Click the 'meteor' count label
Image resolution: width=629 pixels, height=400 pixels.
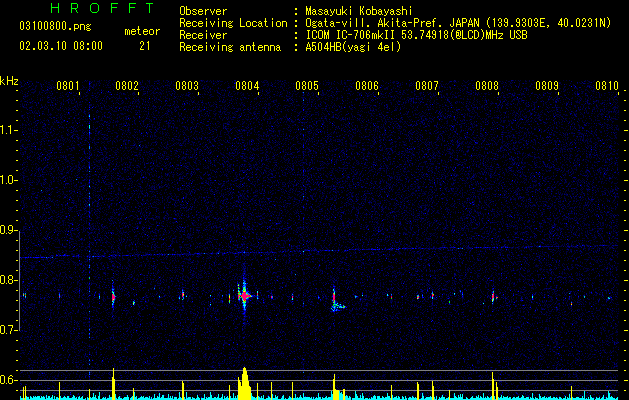(142, 31)
